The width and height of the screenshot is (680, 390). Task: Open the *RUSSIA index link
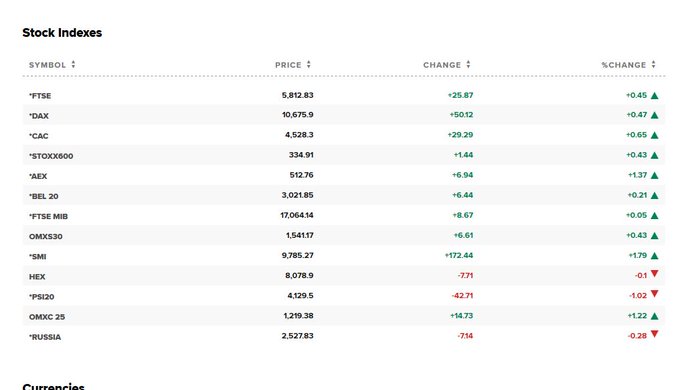pos(45,337)
